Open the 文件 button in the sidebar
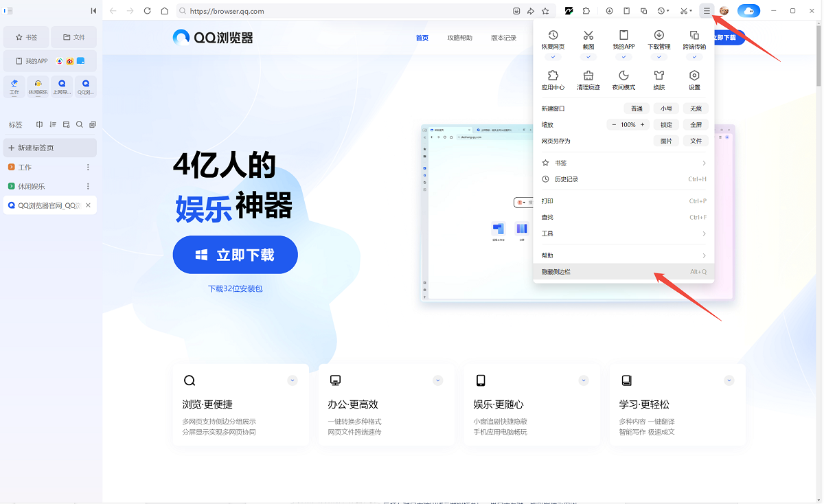 pos(73,37)
